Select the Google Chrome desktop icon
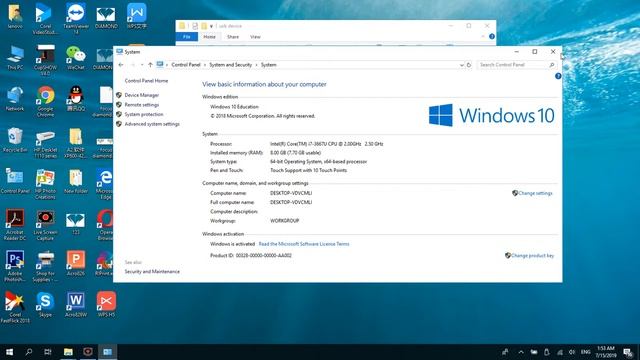Screen dimensions: 640x360 pos(45,101)
